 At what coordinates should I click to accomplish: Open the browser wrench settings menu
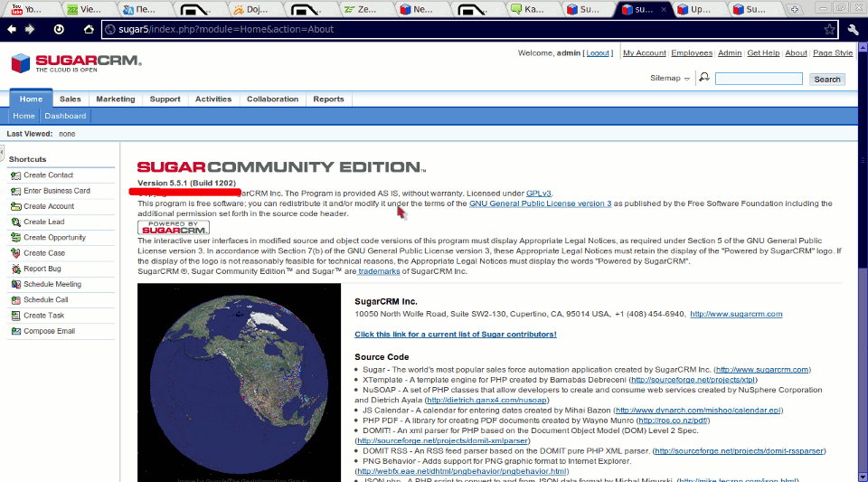(853, 29)
